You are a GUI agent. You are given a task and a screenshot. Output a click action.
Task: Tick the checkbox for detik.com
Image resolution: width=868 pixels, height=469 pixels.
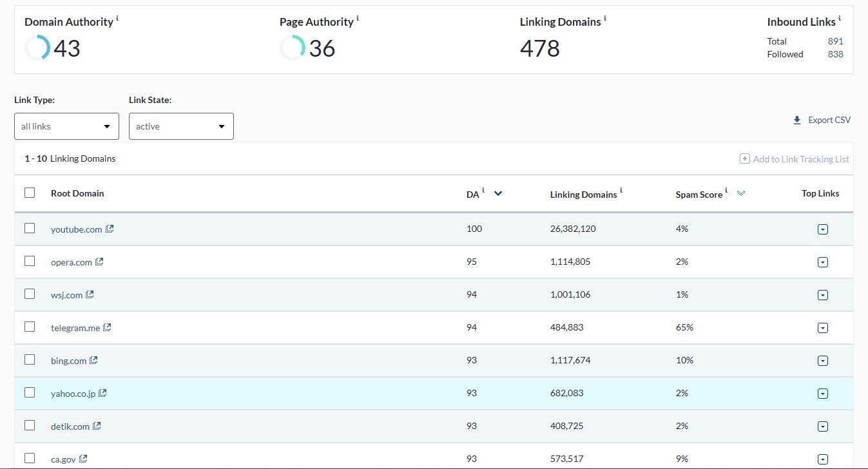tap(30, 425)
